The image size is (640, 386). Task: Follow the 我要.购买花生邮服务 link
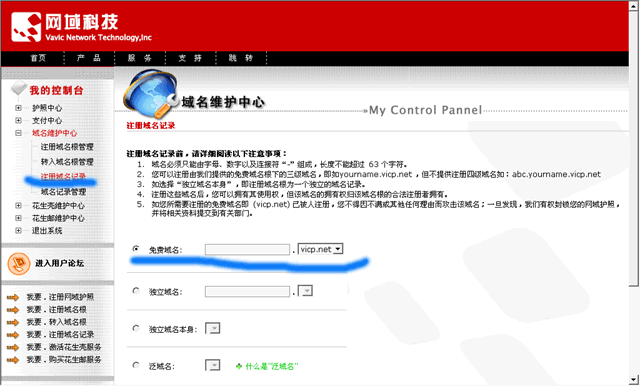tap(64, 360)
